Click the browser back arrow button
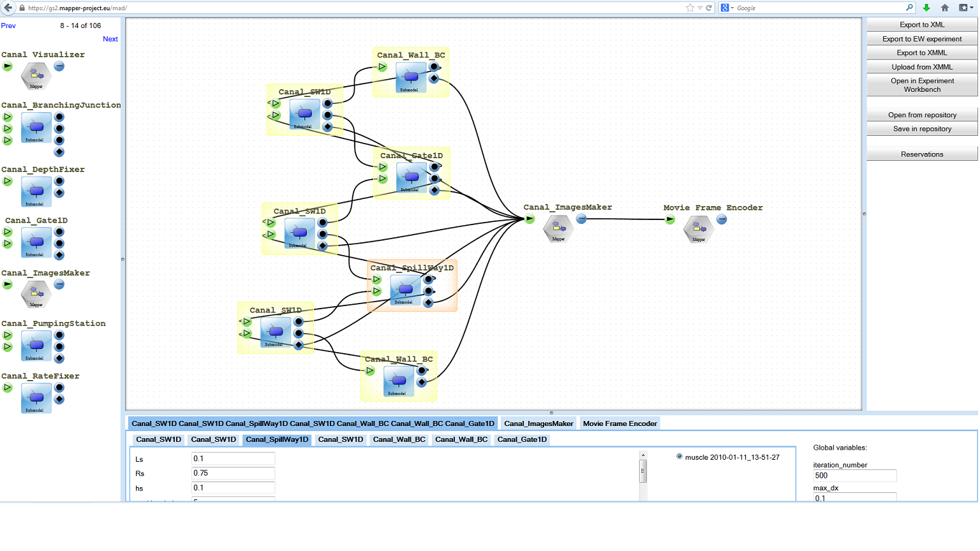The width and height of the screenshot is (980, 551). (8, 8)
